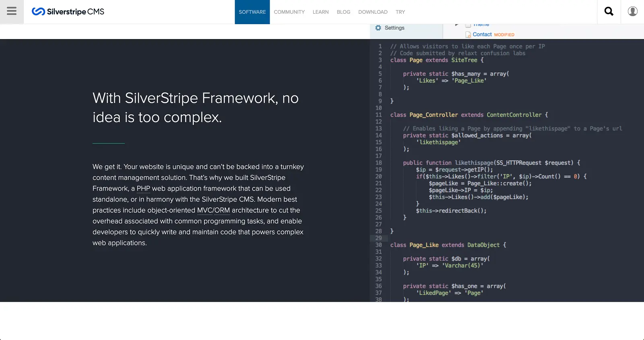This screenshot has width=644, height=340.
Task: Click the MODIFIED badge next to Contact
Action: pyautogui.click(x=504, y=35)
